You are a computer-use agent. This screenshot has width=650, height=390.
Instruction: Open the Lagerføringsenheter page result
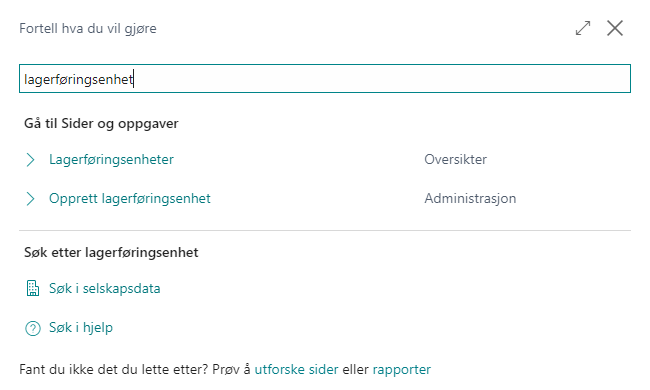[x=111, y=160]
